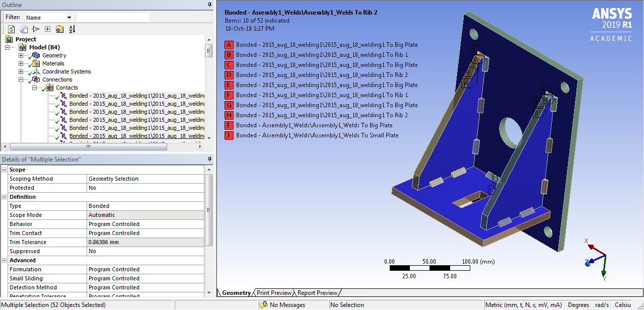Click the Expand All tree icon in Outline toolbar
Screen dimensions: 644x310
47,29
